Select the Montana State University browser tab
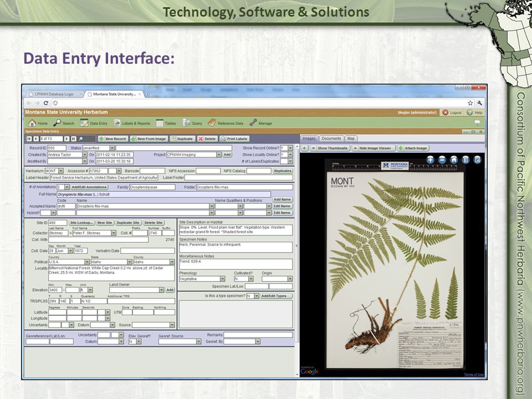The width and height of the screenshot is (532, 399). click(x=114, y=94)
